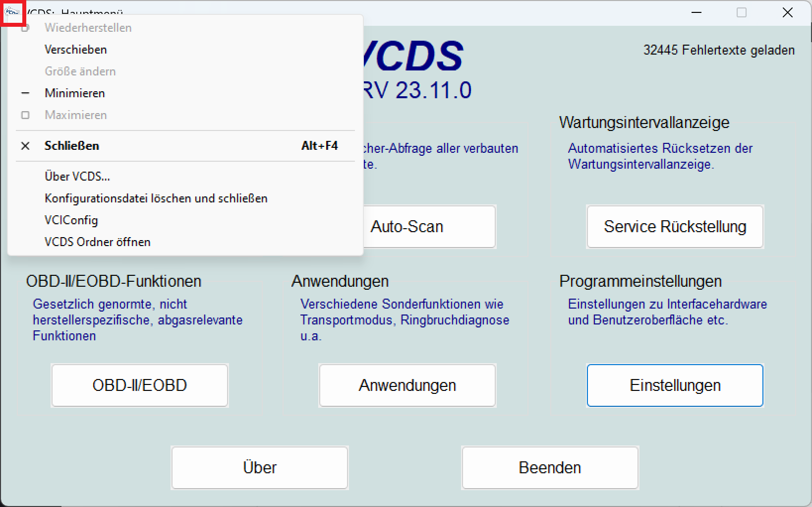
Task: Select Schließen in the system menu
Action: [x=185, y=146]
